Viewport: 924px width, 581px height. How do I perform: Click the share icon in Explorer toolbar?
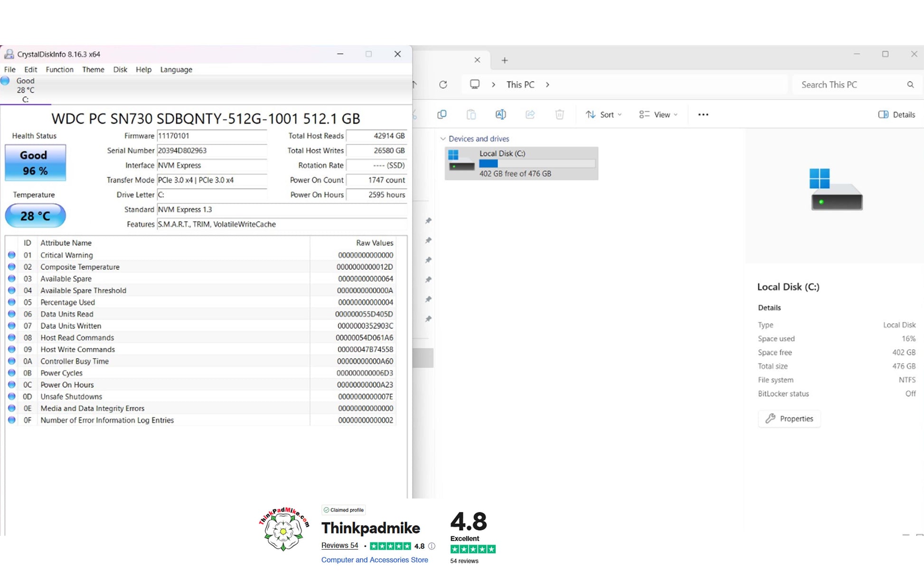530,114
